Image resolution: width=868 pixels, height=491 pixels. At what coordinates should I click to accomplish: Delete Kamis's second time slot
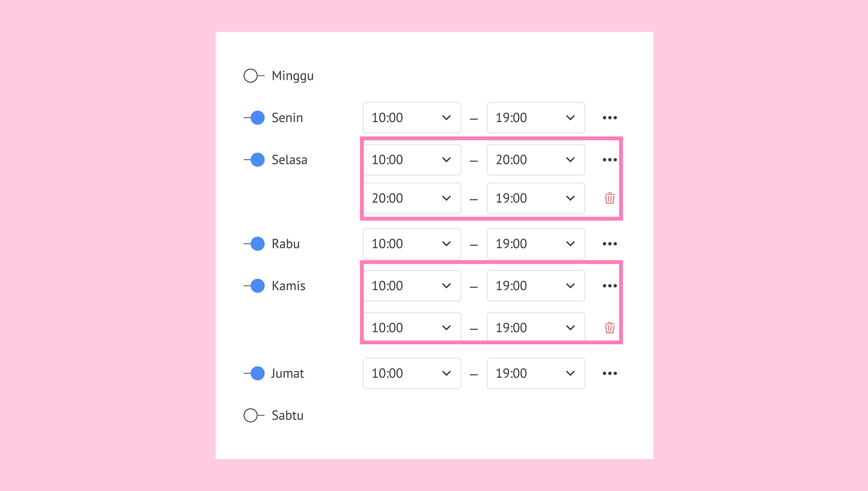tap(610, 328)
